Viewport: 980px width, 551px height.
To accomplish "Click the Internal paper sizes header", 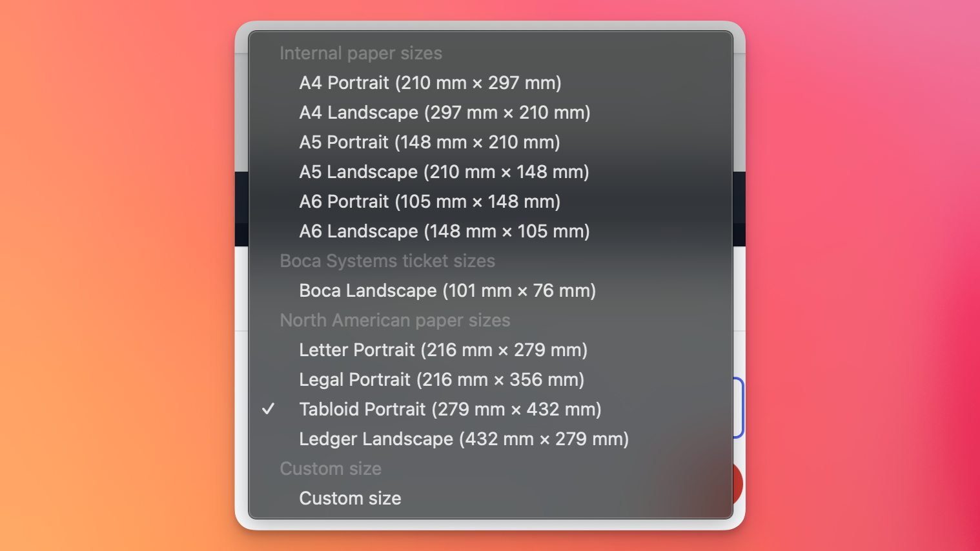I will tap(361, 53).
